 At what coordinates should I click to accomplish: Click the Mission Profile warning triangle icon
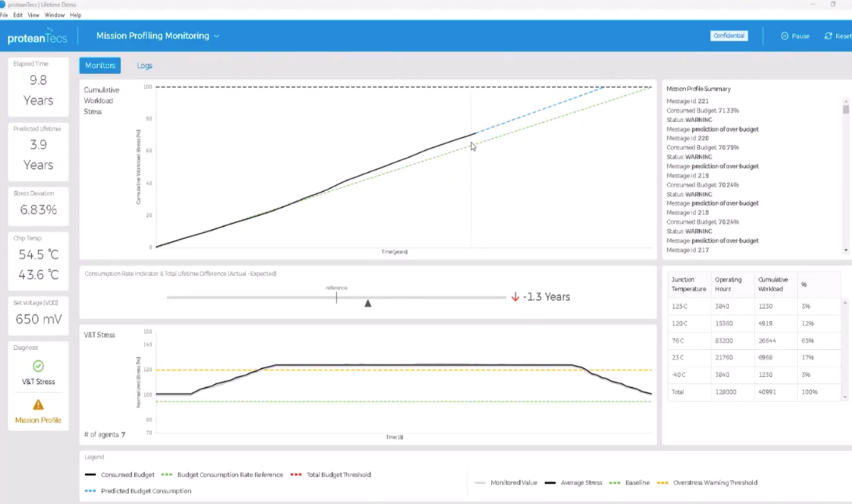point(38,405)
